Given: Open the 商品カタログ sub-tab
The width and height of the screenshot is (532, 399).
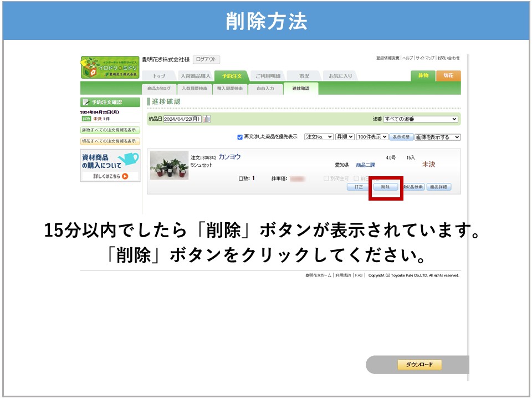Looking at the screenshot, I should 159,89.
